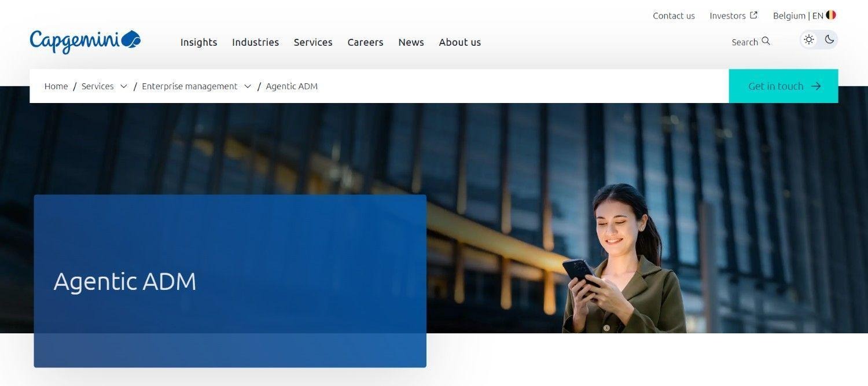Click Agentic ADM breadcrumb text
This screenshot has width=868, height=386.
coord(292,86)
